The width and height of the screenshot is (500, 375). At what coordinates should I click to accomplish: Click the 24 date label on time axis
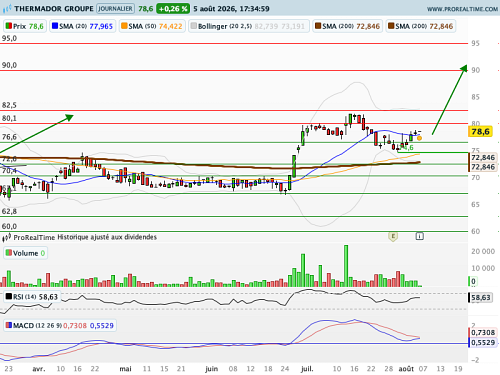point(285,369)
